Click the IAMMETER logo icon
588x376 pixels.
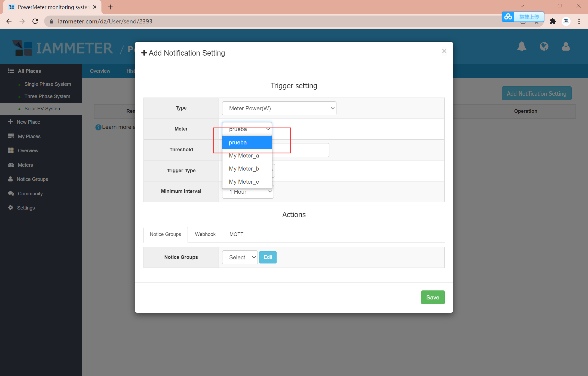21,46
